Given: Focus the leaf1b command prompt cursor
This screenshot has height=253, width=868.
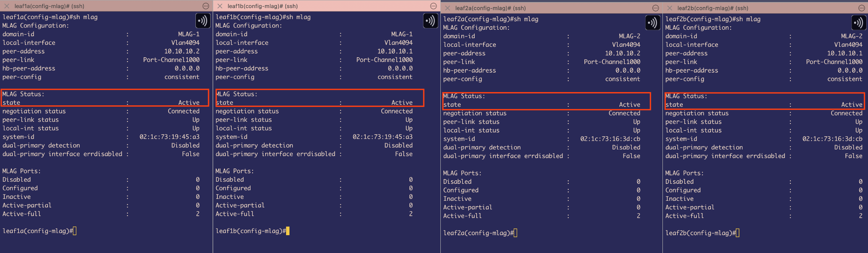Looking at the screenshot, I should (x=288, y=231).
